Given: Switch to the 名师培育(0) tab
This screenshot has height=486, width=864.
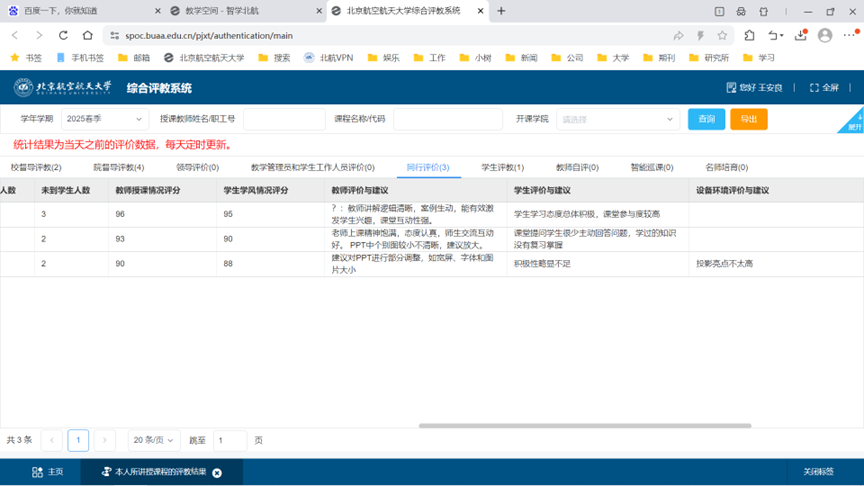Looking at the screenshot, I should (x=727, y=168).
